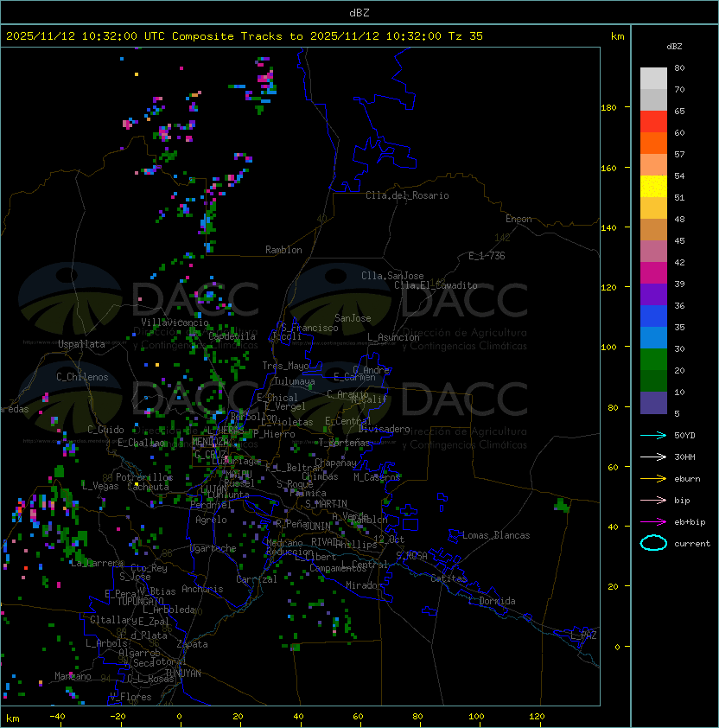719x728 pixels.
Task: Click the cyan 50YD track arrow in legend
Action: [x=653, y=436]
